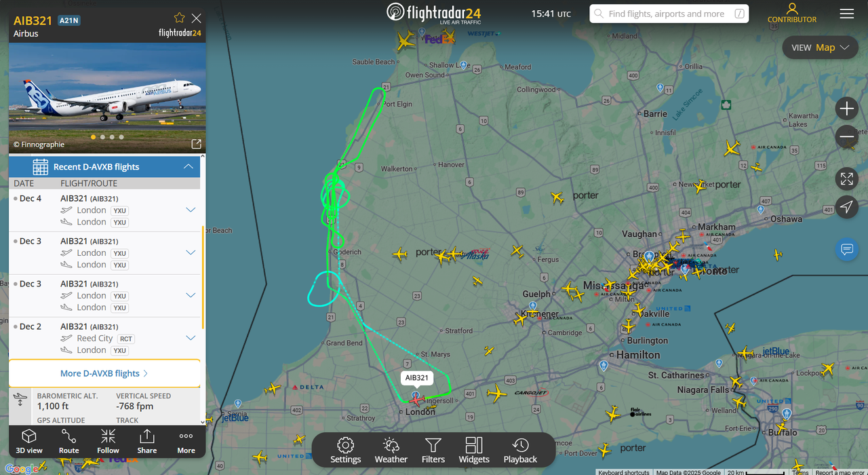Click the Route icon in flight panel
Viewport: 868px width, 475px height.
click(x=68, y=441)
